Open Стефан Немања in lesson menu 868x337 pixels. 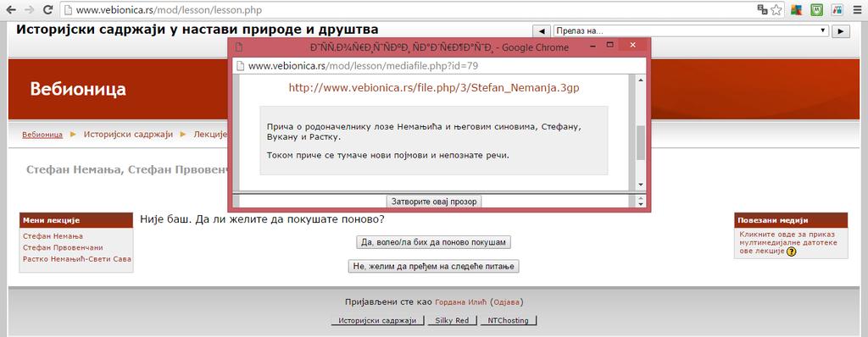coord(53,236)
